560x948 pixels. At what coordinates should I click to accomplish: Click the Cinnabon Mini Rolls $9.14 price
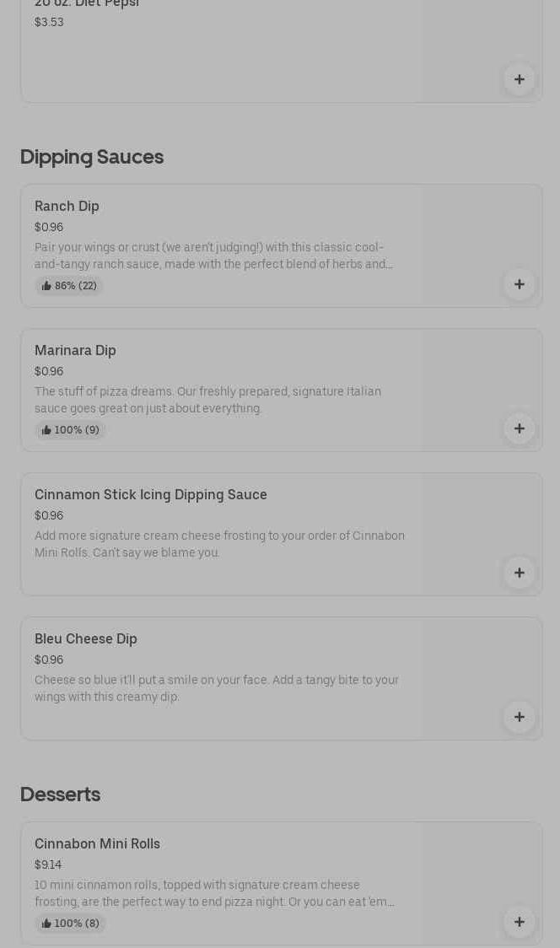click(x=48, y=865)
